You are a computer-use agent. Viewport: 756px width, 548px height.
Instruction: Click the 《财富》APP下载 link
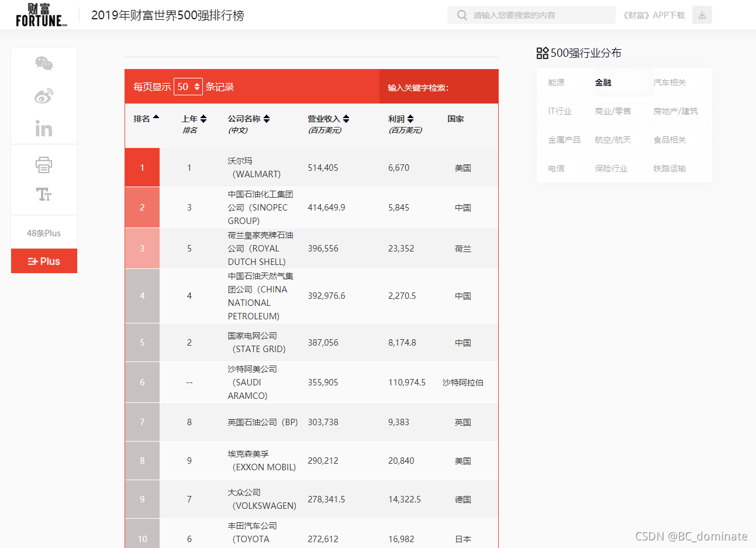click(x=654, y=15)
